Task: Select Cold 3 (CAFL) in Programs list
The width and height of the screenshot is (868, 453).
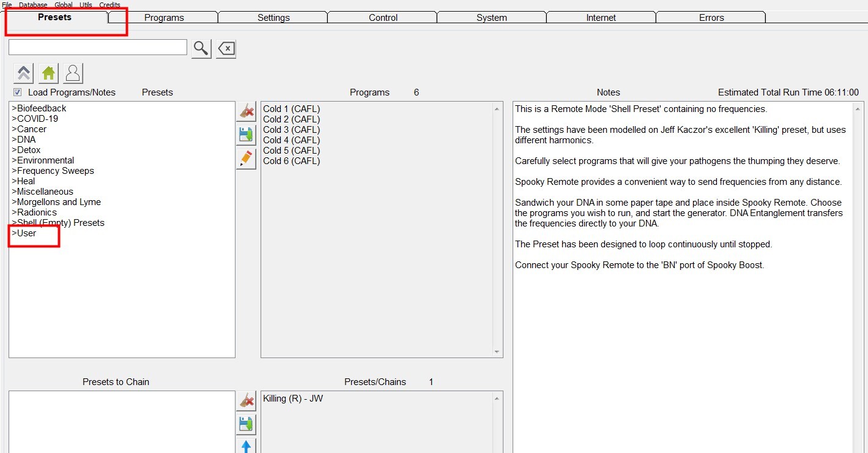Action: [291, 130]
